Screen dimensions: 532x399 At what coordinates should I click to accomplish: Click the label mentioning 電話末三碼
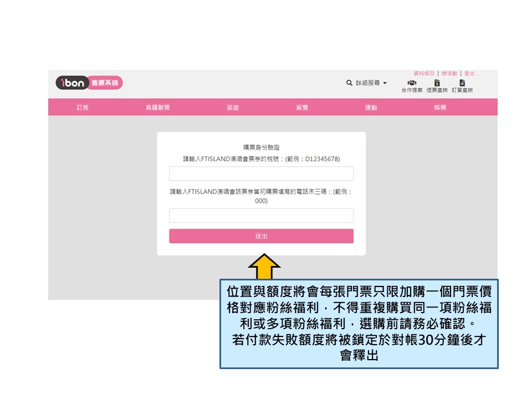click(x=261, y=196)
